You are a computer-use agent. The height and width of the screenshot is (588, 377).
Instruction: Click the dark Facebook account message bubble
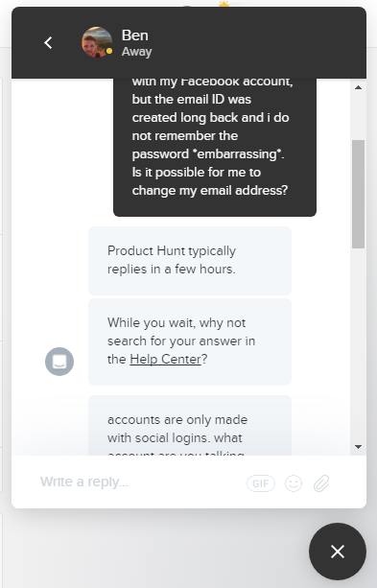point(215,147)
